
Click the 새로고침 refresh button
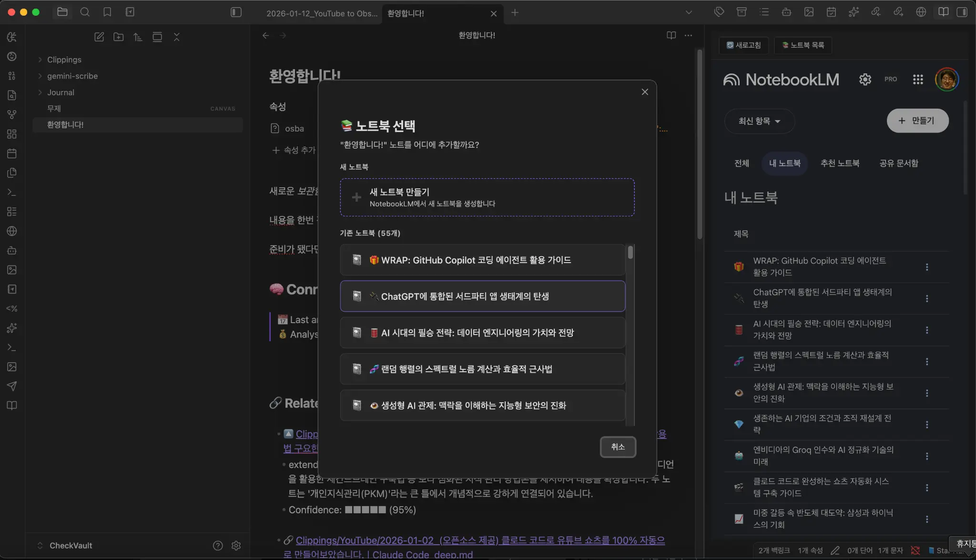tap(743, 45)
